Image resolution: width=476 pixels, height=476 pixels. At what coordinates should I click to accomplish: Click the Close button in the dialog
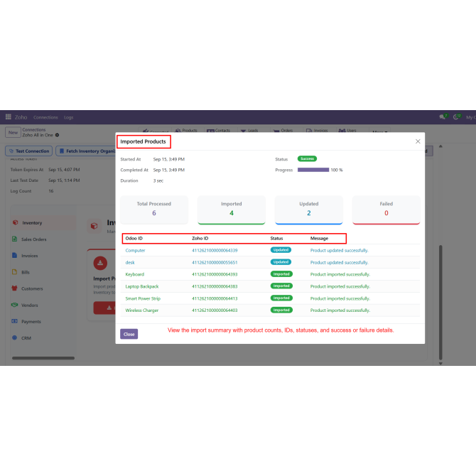tap(129, 334)
